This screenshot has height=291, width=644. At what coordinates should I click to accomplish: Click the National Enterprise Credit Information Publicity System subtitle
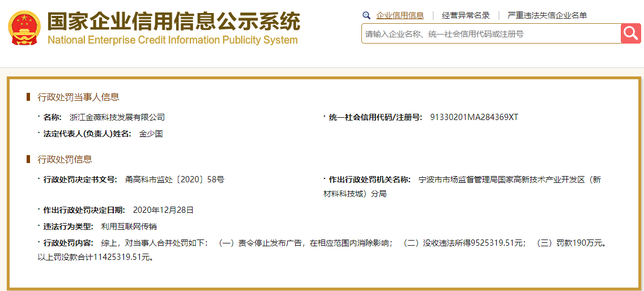coord(173,40)
